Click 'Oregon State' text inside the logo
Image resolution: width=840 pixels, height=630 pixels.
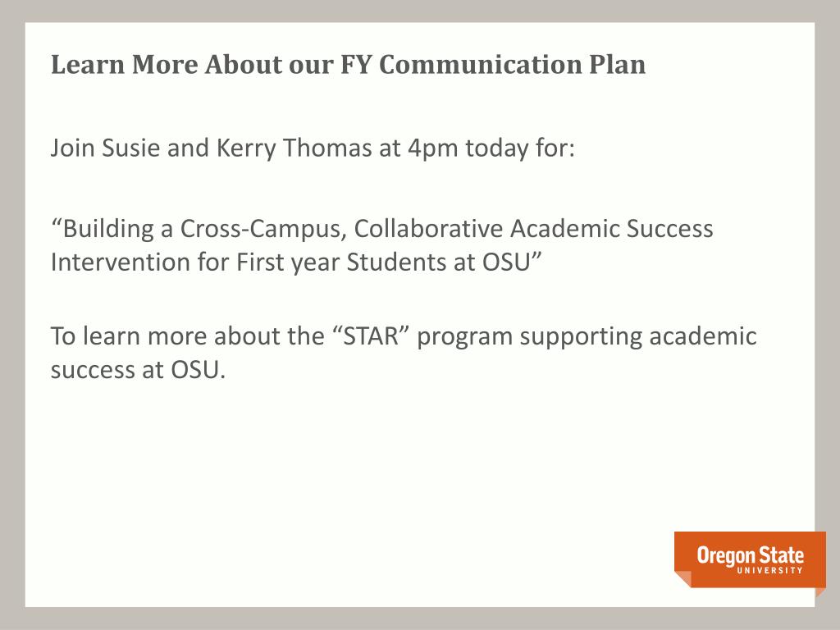click(x=750, y=555)
